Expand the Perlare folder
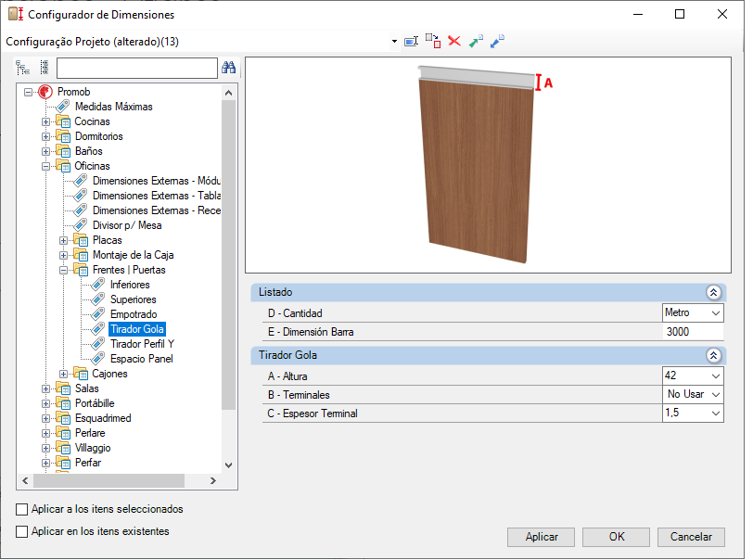 click(45, 434)
